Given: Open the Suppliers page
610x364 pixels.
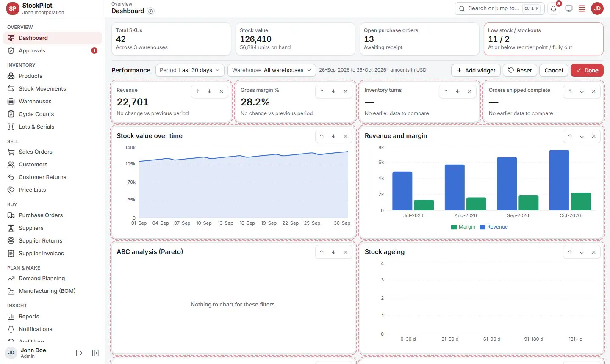Looking at the screenshot, I should coord(53,228).
